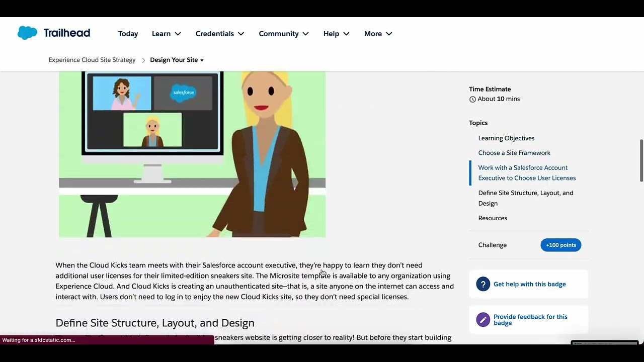Image resolution: width=644 pixels, height=362 pixels.
Task: Open the Design Your Site unit dropdown
Action: (x=177, y=60)
